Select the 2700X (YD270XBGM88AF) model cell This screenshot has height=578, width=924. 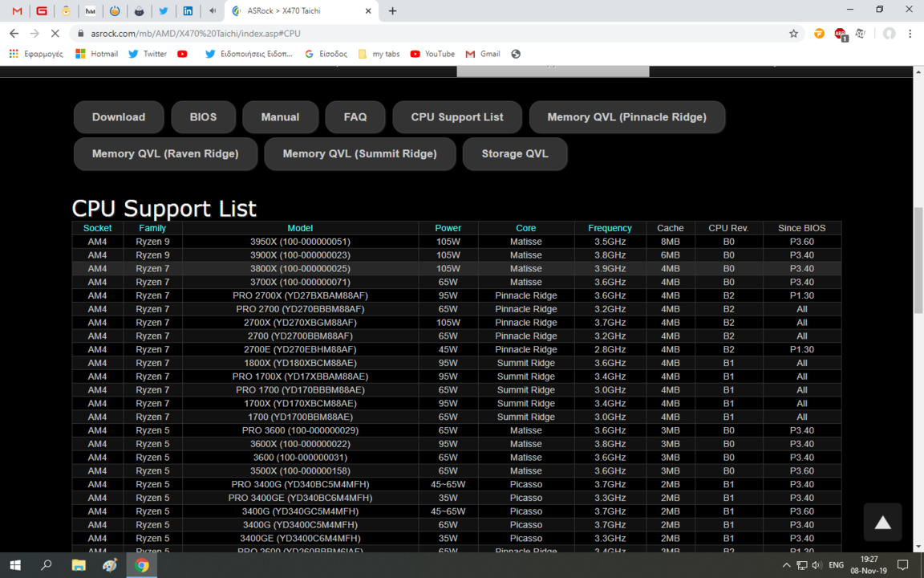coord(300,323)
